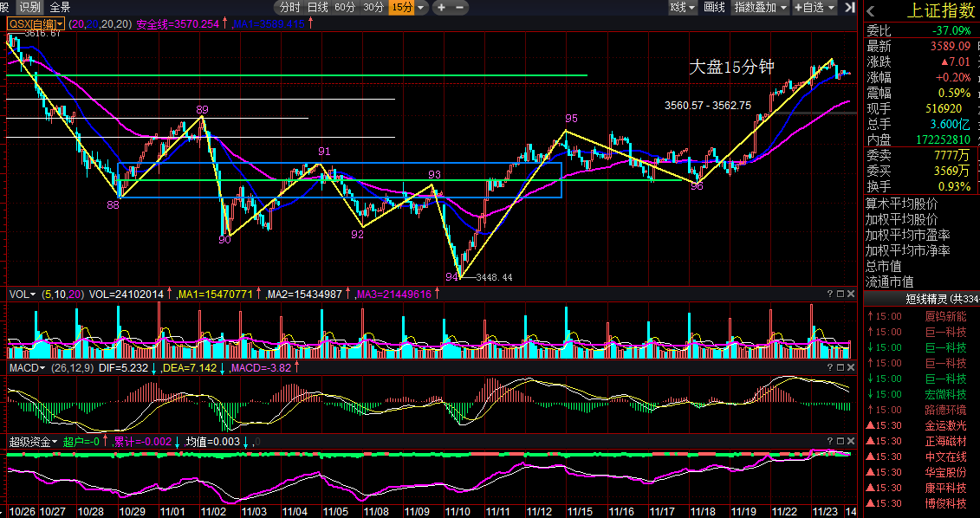The width and height of the screenshot is (980, 518).
Task: Go back using the arrow beside 上证指数
Action: [870, 11]
